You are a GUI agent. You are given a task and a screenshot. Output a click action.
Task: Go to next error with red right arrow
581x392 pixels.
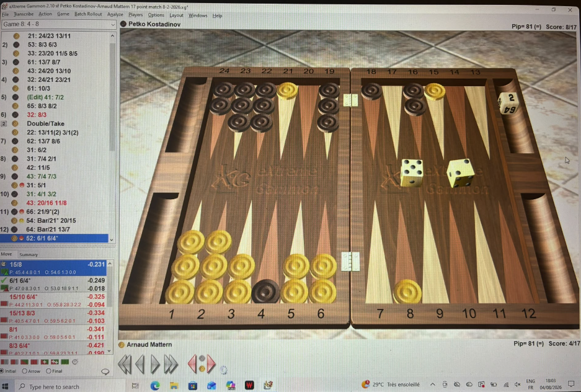coord(211,364)
